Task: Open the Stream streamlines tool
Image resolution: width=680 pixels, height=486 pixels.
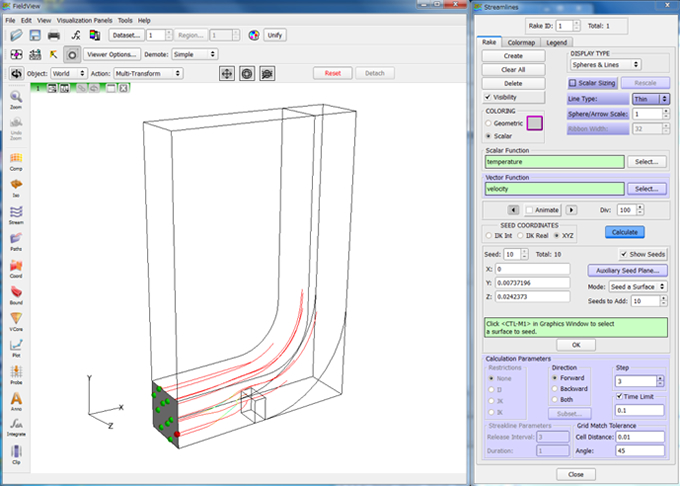Action: tap(17, 213)
